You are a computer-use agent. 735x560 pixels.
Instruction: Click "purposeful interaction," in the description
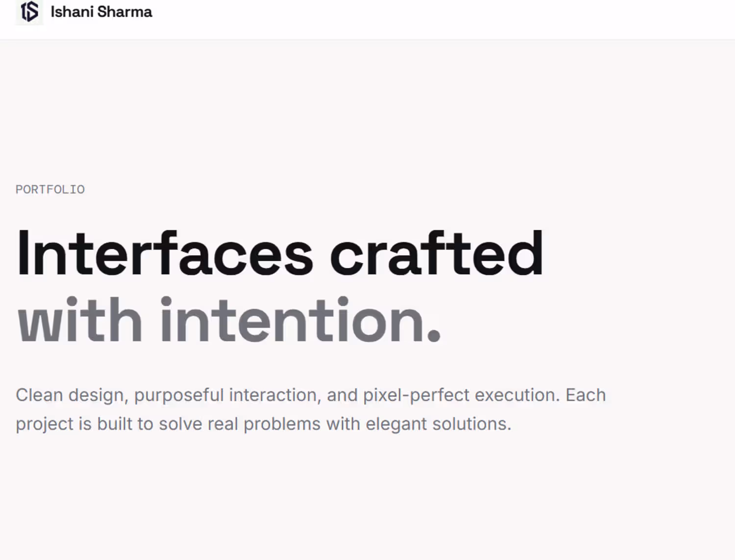pos(228,395)
